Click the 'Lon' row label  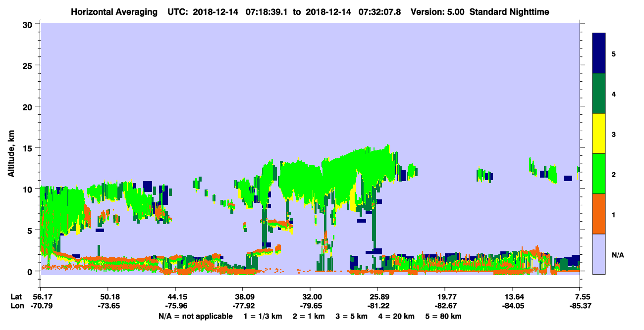click(16, 306)
